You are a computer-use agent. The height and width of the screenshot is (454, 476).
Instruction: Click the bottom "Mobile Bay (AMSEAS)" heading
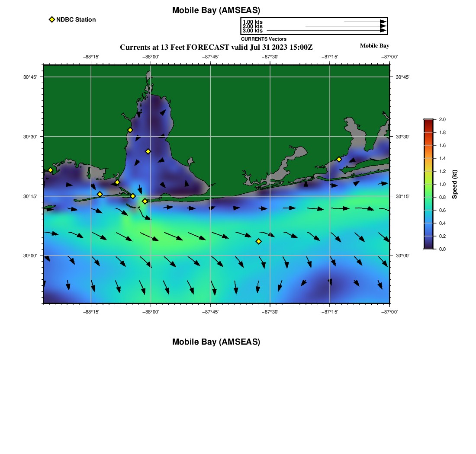216,342
